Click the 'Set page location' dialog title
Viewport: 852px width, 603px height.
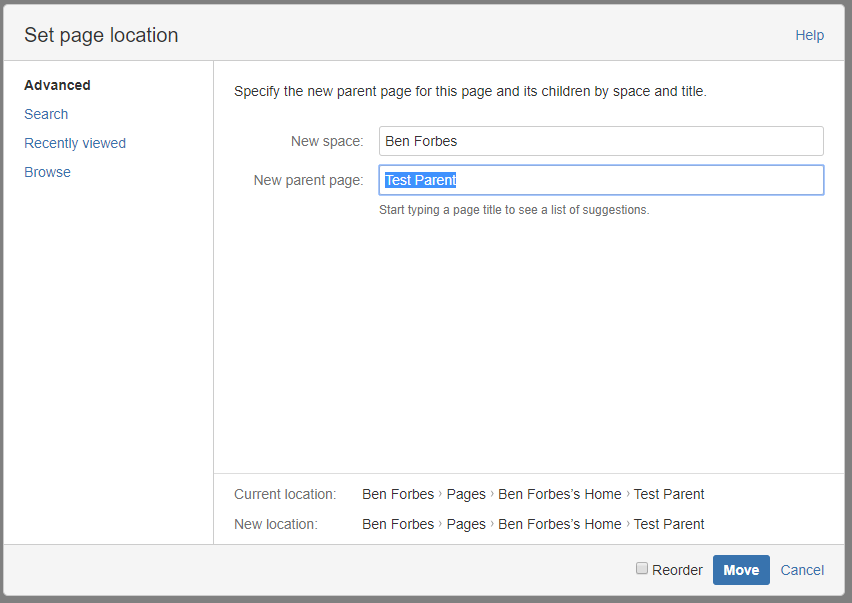(101, 35)
